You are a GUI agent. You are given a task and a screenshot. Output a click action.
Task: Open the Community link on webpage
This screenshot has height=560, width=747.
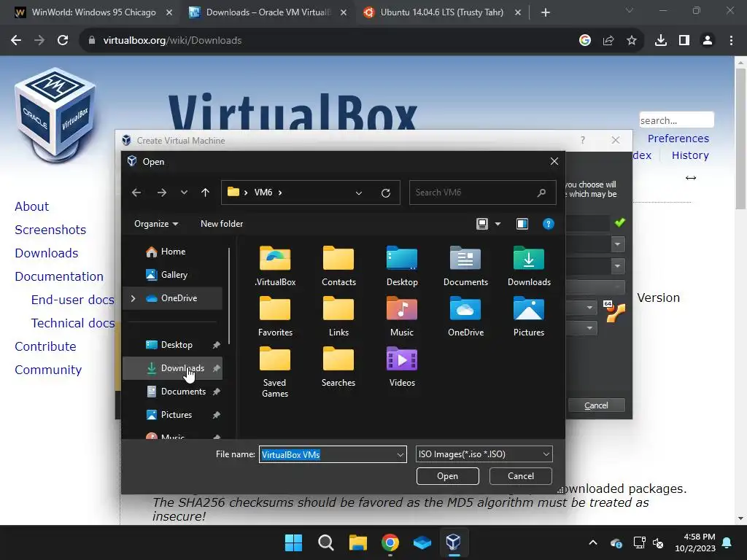(x=48, y=370)
